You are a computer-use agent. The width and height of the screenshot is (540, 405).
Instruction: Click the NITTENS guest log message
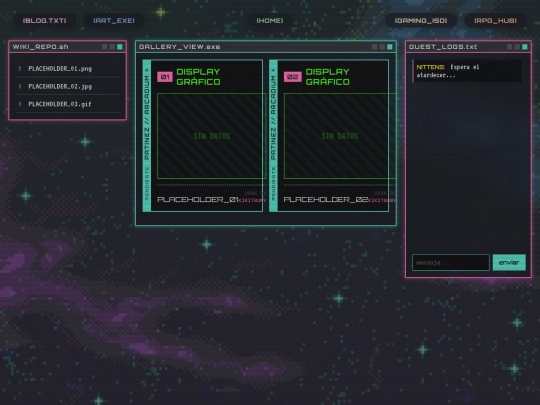pyautogui.click(x=467, y=71)
